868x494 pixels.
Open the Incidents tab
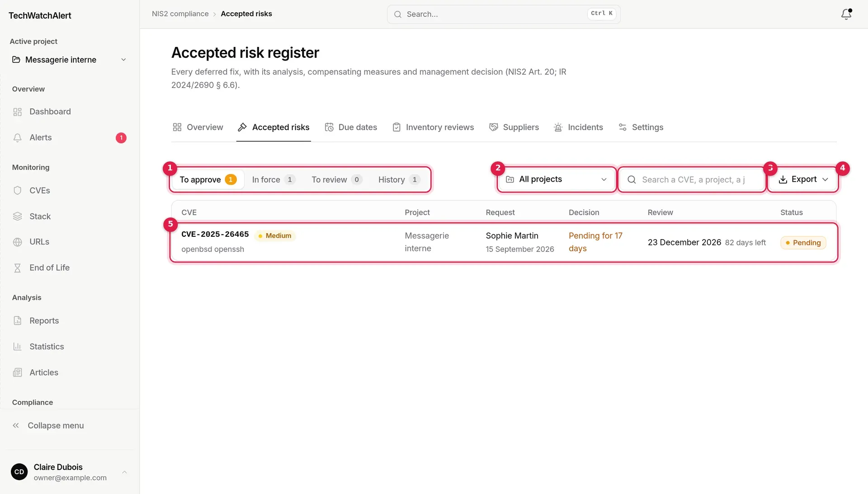[579, 127]
